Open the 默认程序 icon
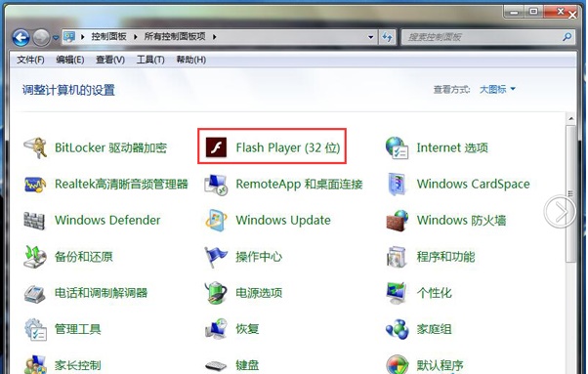Image resolution: width=588 pixels, height=374 pixels. tap(398, 365)
